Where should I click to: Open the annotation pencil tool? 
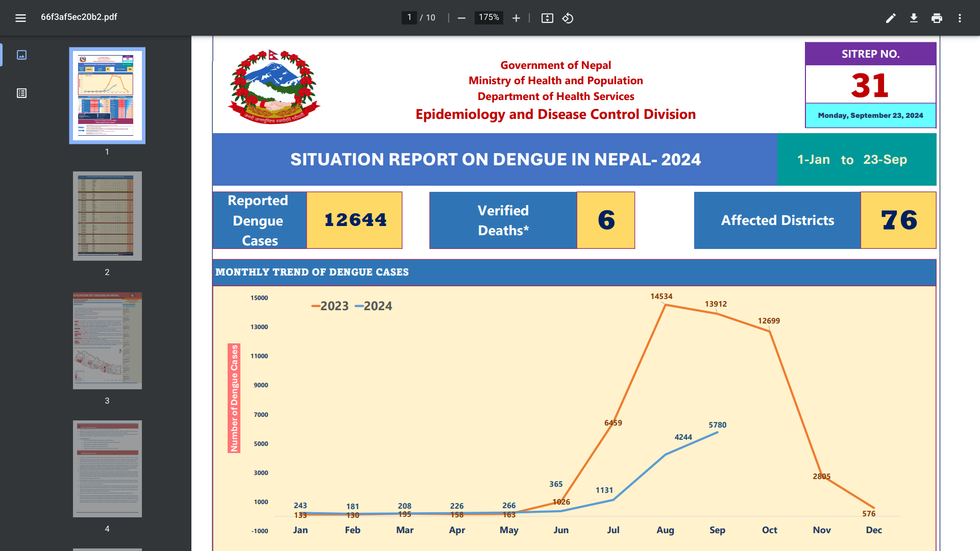891,18
